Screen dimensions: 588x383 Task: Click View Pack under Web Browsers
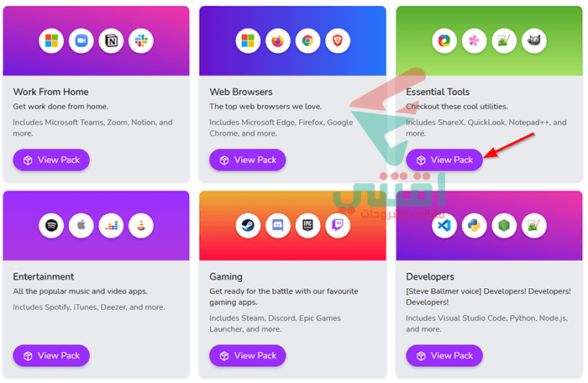pos(248,160)
